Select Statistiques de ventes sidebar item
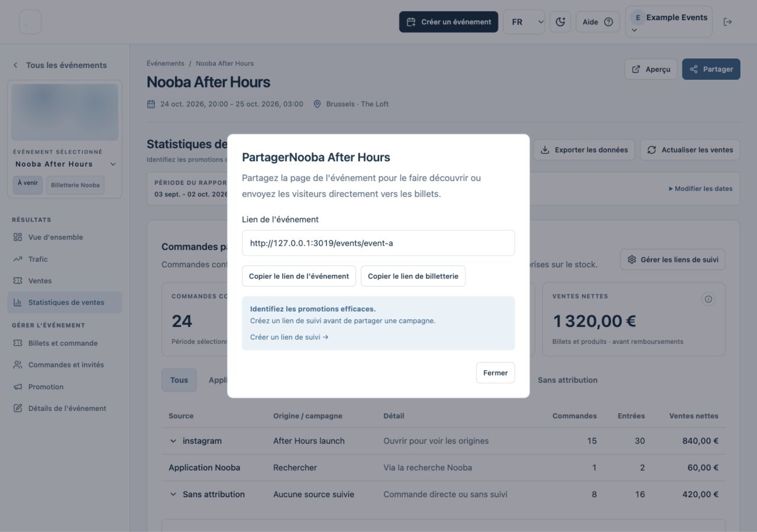The width and height of the screenshot is (757, 532). coord(64,302)
